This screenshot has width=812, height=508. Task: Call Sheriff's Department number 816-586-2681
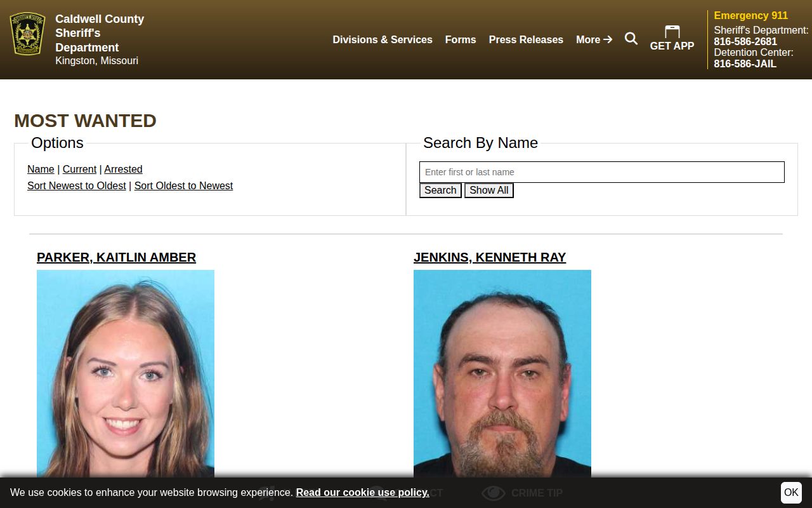[x=745, y=41]
